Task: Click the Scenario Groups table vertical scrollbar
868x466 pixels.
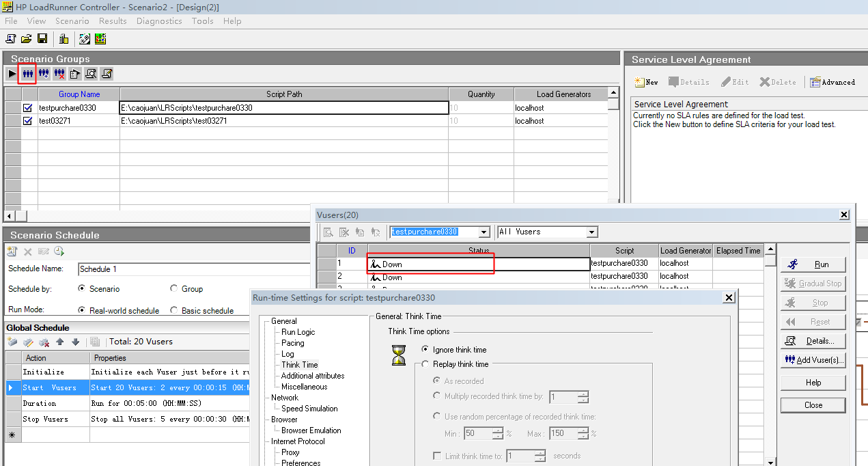Action: point(614,147)
